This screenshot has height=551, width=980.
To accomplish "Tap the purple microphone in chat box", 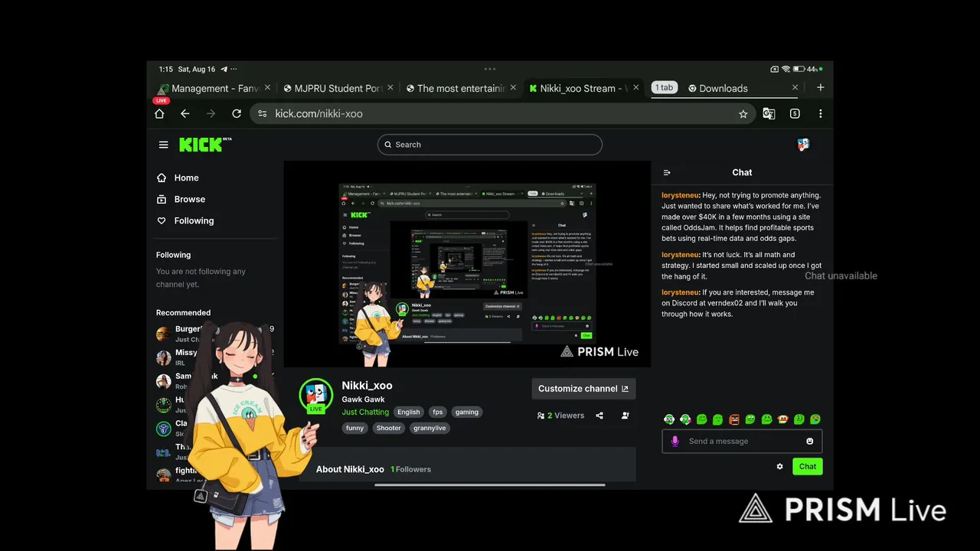I will 675,441.
